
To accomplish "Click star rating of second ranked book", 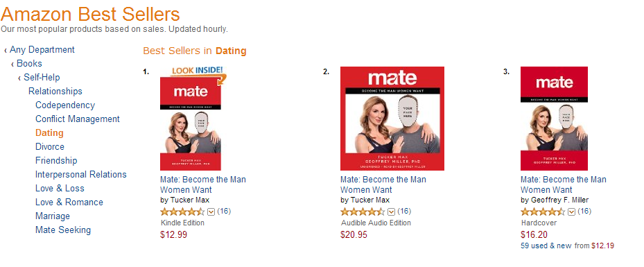I will [x=363, y=212].
